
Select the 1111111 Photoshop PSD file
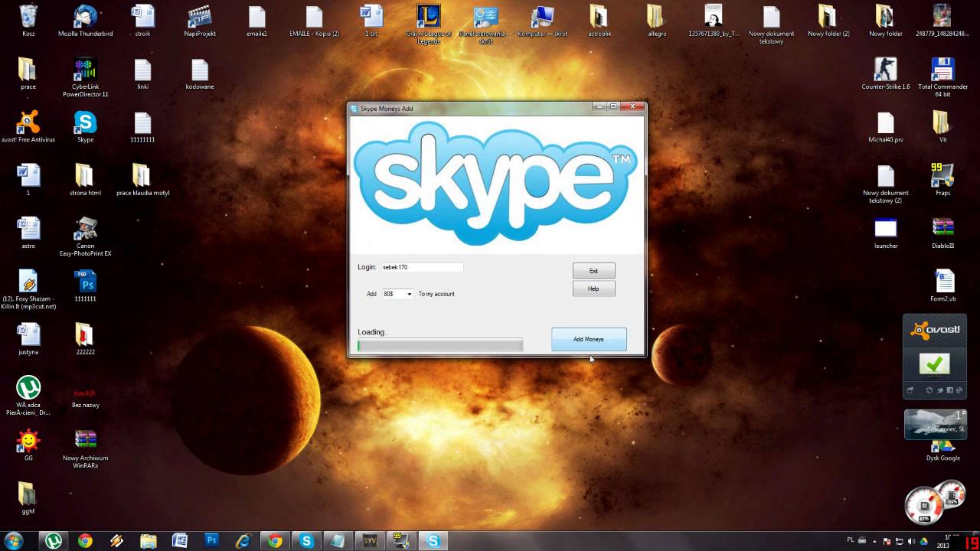coord(85,286)
